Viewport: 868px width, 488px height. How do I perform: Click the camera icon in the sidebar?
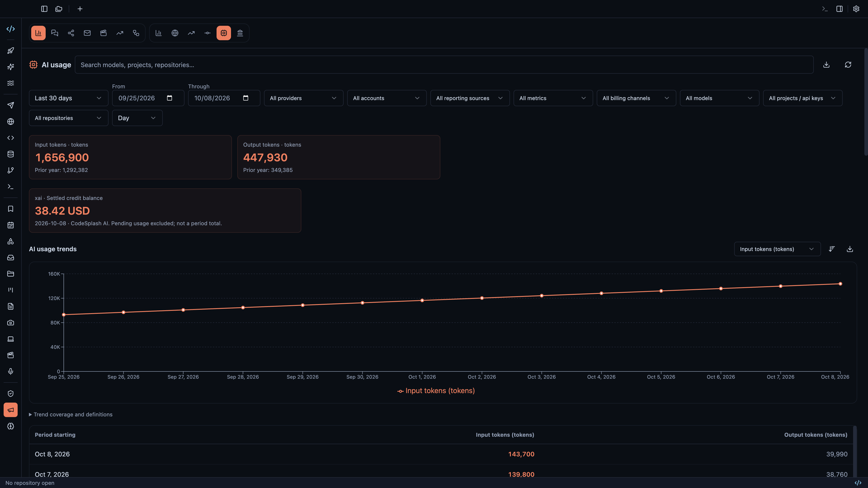[x=10, y=323]
